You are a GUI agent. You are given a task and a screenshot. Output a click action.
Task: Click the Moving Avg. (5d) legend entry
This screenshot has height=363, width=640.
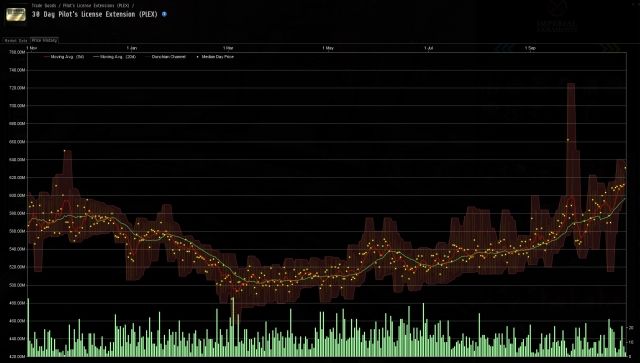(x=64, y=57)
